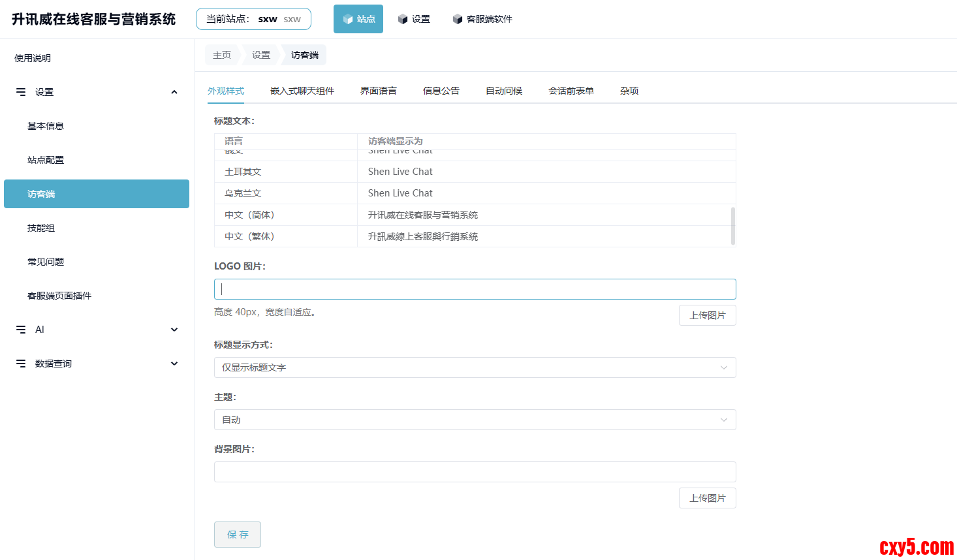Switch to the 外观样式 tab
This screenshot has width=957, height=560.
[x=226, y=91]
